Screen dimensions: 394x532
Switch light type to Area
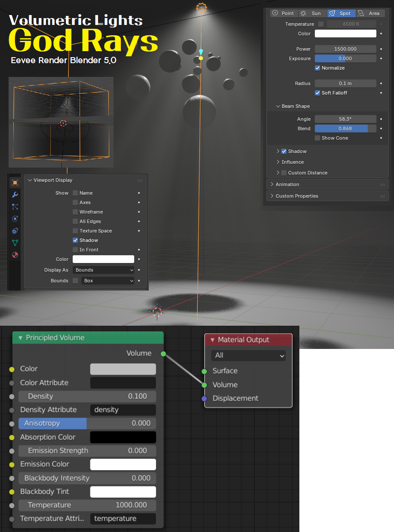370,13
